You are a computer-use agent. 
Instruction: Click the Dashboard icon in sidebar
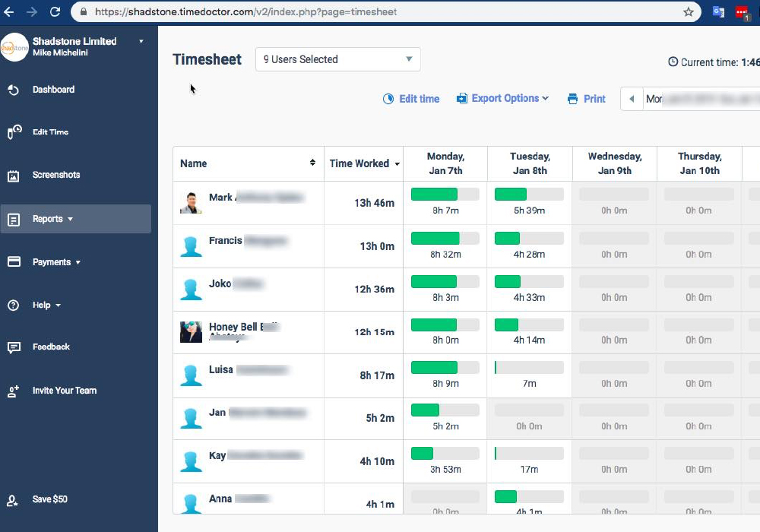[14, 90]
